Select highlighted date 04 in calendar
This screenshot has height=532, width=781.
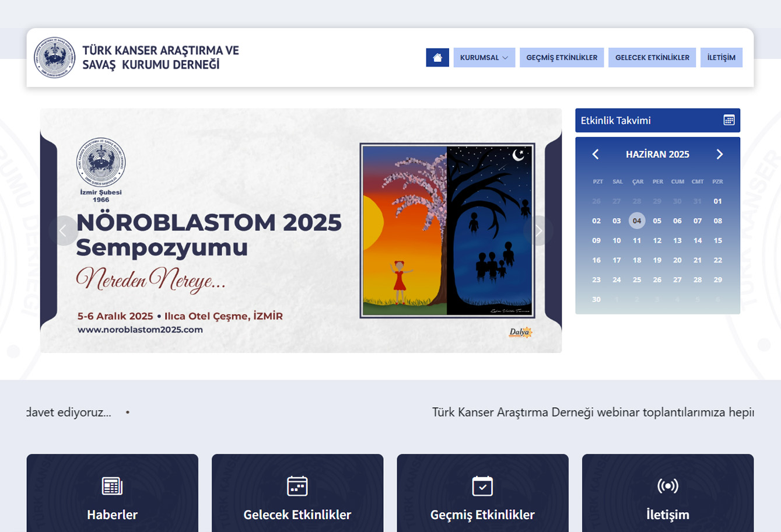[x=637, y=220]
